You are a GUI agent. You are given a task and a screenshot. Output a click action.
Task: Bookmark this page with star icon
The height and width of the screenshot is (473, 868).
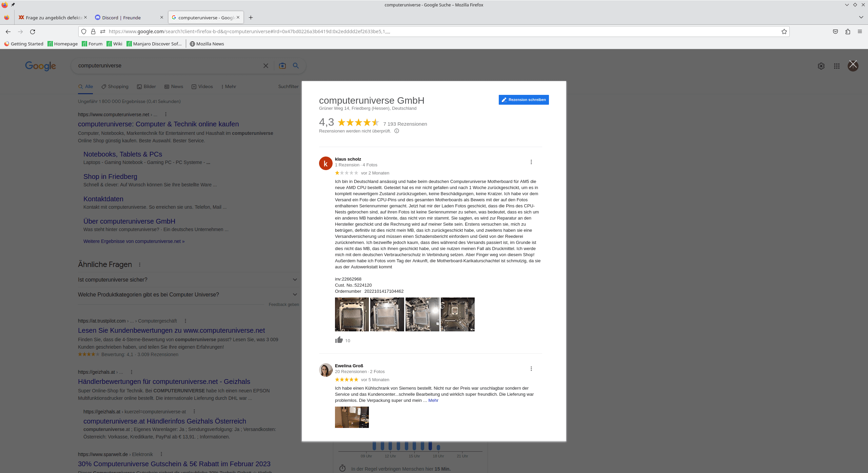click(x=784, y=32)
